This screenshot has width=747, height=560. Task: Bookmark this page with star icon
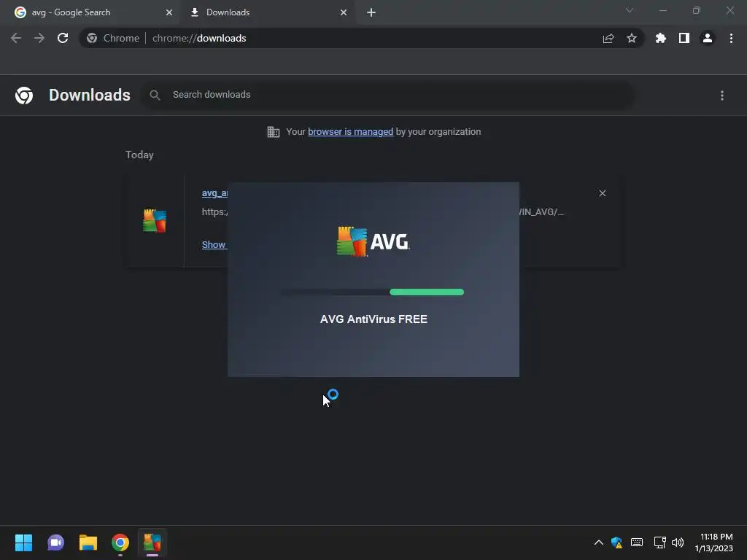[632, 38]
